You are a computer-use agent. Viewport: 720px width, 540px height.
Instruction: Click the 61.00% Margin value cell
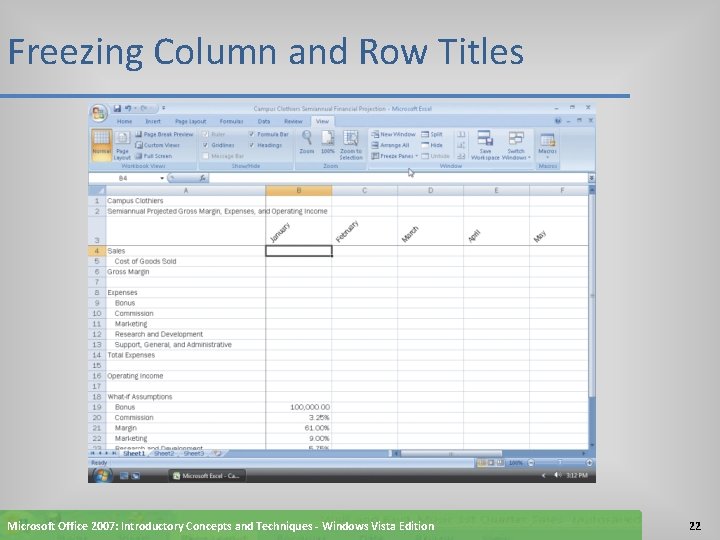pos(298,428)
